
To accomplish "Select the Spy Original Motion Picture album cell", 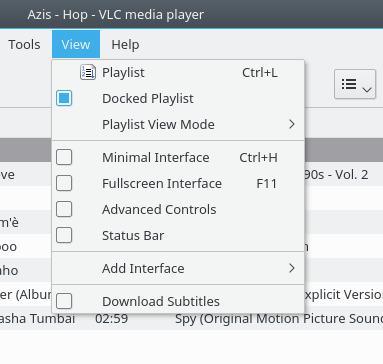I will point(279,318).
